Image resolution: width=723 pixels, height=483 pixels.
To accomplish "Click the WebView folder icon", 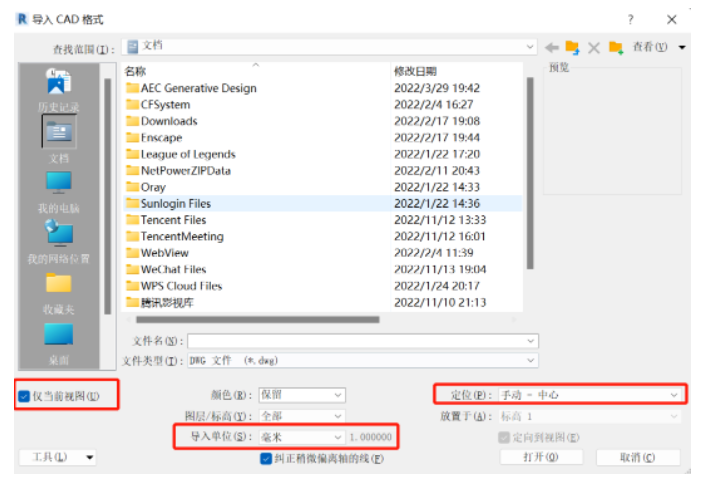I will coord(133,253).
